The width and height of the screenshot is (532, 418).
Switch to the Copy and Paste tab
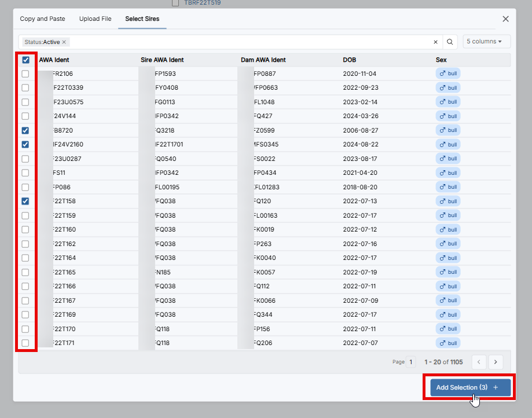pos(42,19)
